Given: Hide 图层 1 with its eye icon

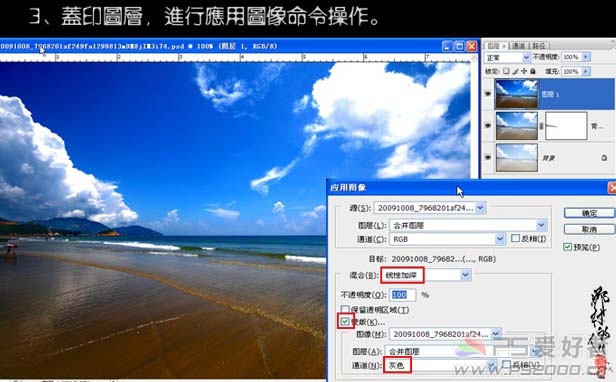Looking at the screenshot, I should pyautogui.click(x=488, y=94).
